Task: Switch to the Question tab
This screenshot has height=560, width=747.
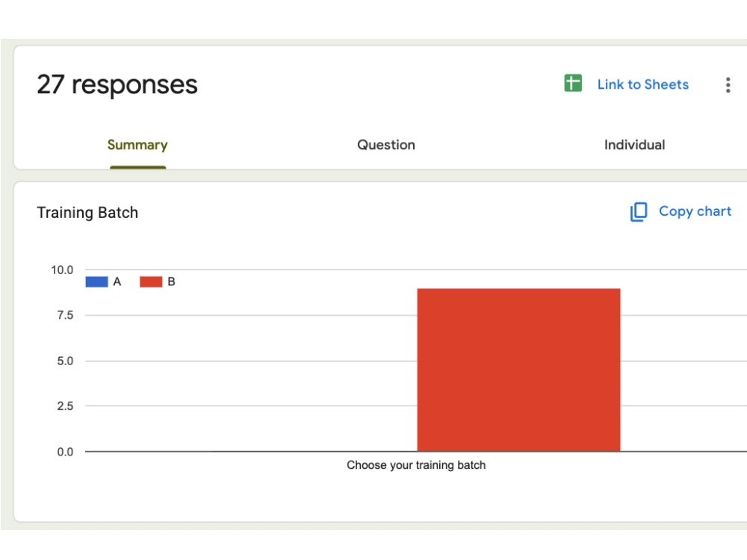Action: pyautogui.click(x=386, y=145)
